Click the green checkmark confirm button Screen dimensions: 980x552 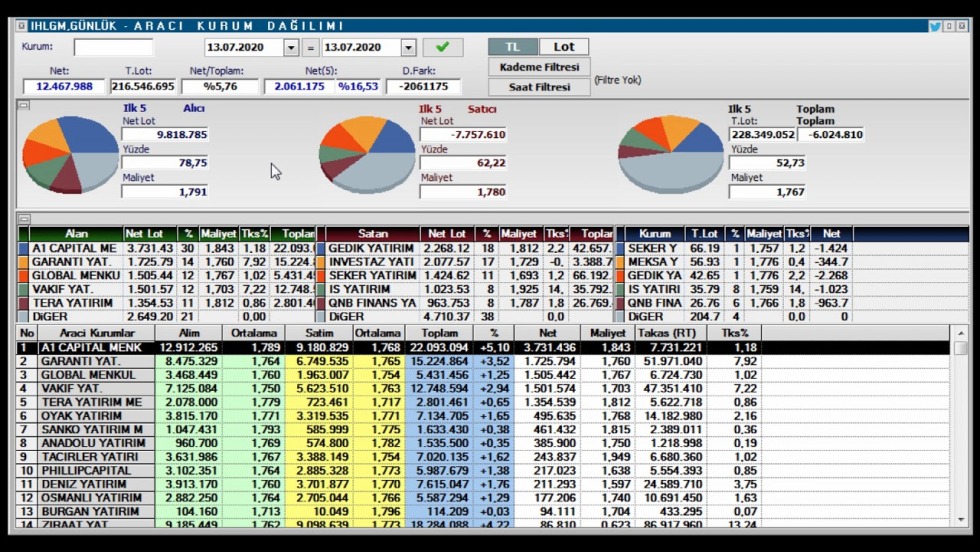tap(442, 47)
